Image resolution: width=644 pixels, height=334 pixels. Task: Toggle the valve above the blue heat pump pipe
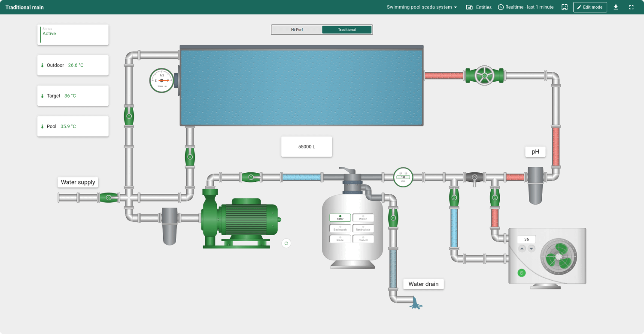point(454,198)
